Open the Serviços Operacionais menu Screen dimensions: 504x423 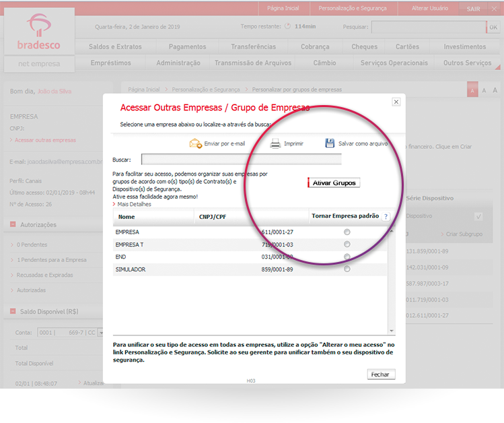(x=394, y=63)
